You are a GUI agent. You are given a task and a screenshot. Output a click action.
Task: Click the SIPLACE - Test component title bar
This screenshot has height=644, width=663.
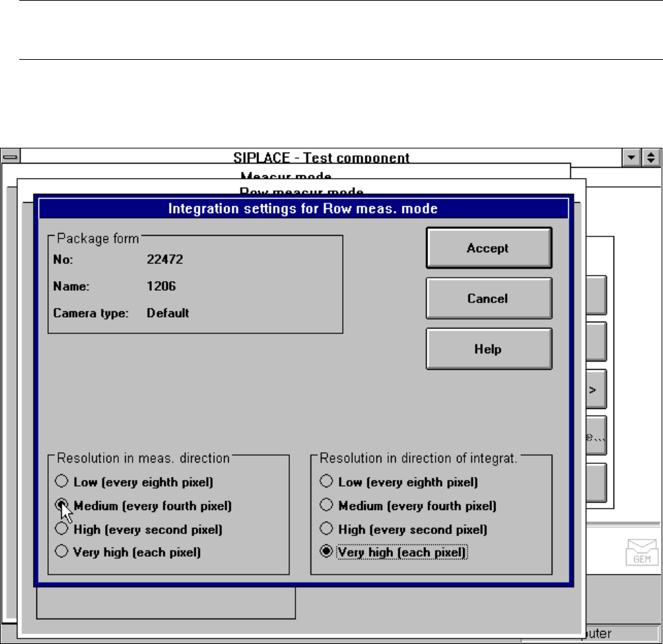tap(321, 157)
